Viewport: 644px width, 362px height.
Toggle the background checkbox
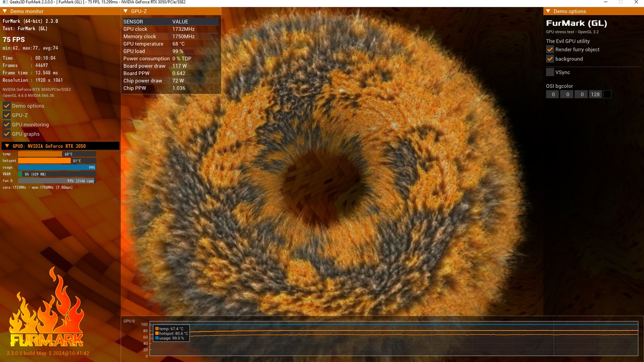tap(550, 59)
